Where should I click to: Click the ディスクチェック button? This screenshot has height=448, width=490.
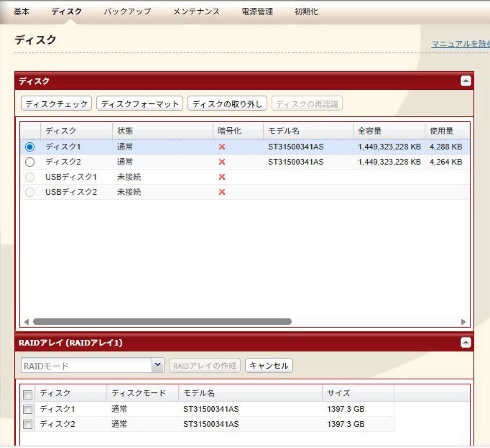click(x=56, y=104)
